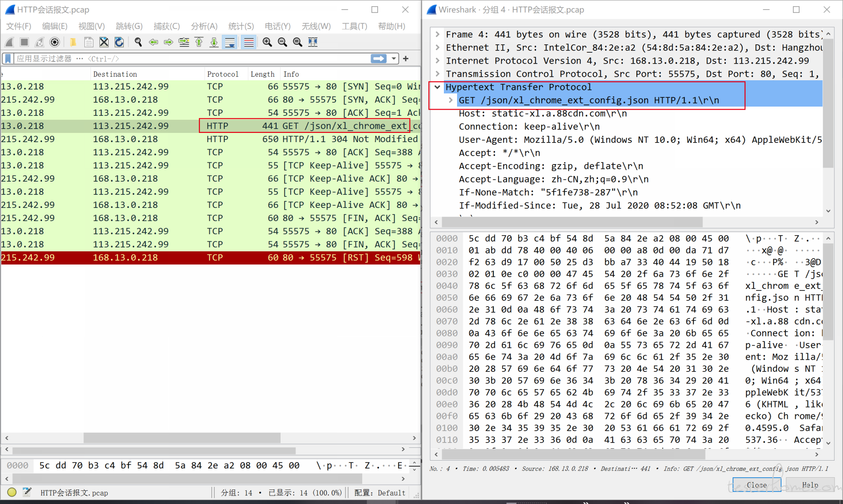The image size is (843, 504).
Task: Collapse the Hypertext Transfer Protocol tree node
Action: point(437,87)
